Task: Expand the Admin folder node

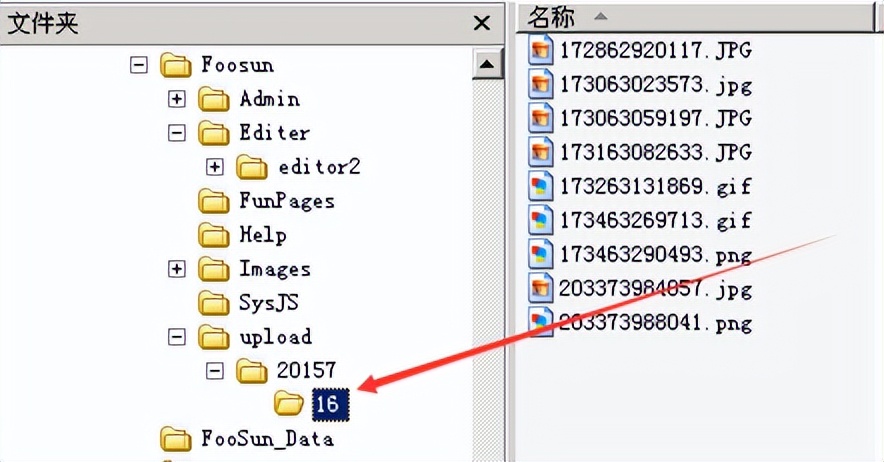Action: coord(176,99)
